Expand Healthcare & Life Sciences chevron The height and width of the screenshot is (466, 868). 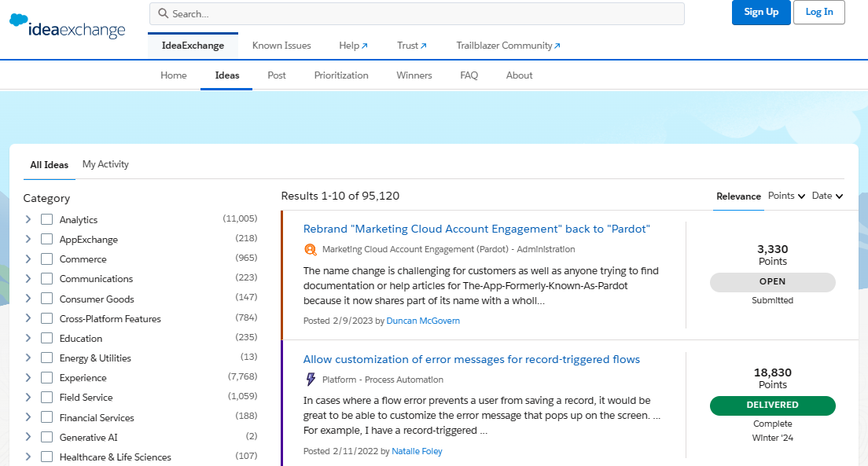28,457
